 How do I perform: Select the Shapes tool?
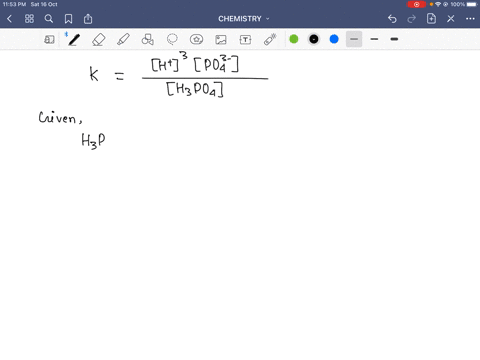[x=147, y=39]
